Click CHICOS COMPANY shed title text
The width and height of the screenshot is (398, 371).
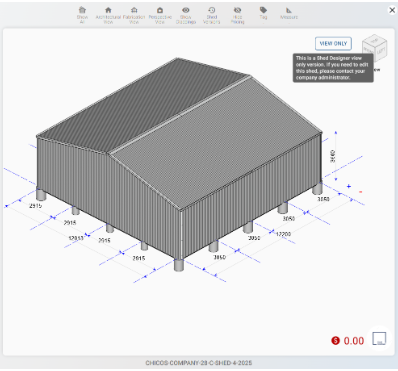tap(199, 363)
